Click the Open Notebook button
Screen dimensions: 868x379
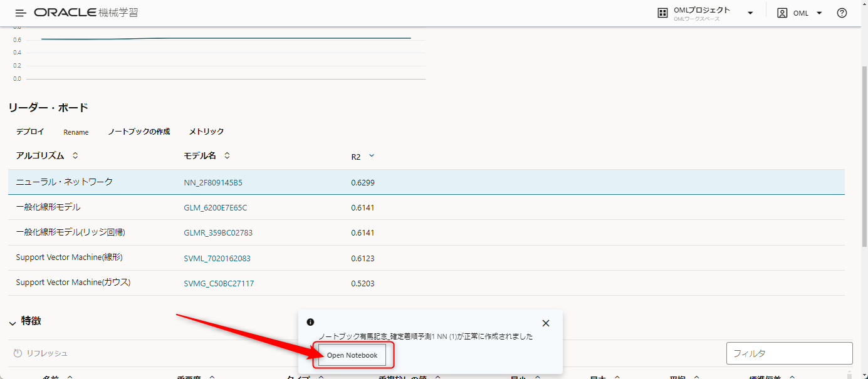click(352, 355)
